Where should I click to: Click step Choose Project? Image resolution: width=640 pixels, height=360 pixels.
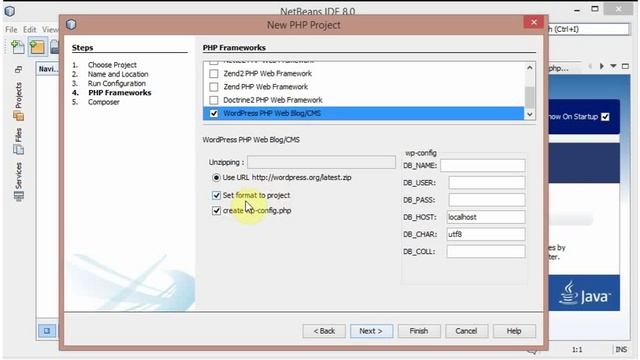tap(112, 65)
